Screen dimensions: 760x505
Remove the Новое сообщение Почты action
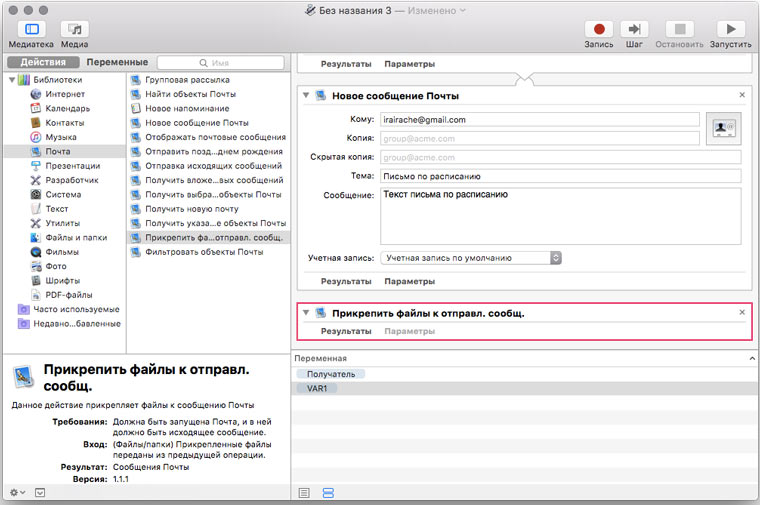[x=742, y=95]
